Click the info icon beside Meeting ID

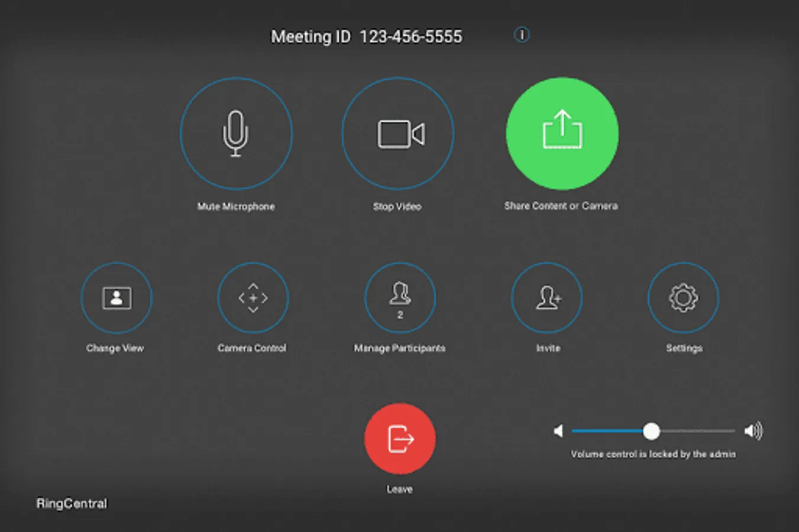click(x=522, y=35)
